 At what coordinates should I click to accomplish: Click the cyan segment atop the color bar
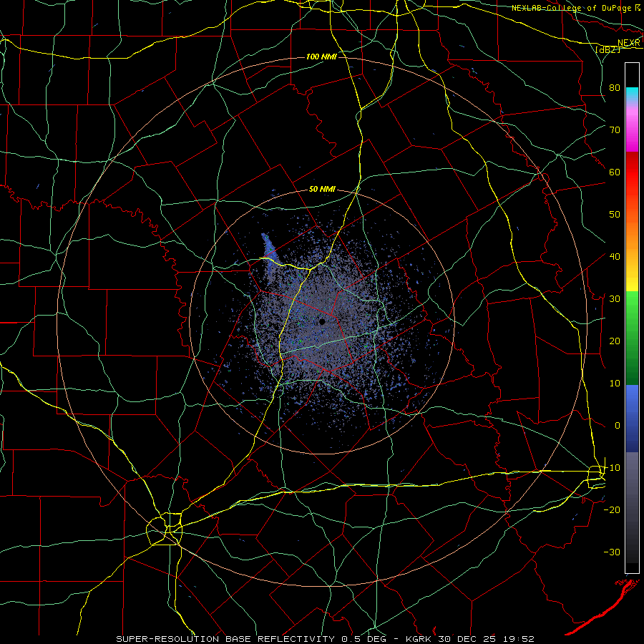coord(632,94)
